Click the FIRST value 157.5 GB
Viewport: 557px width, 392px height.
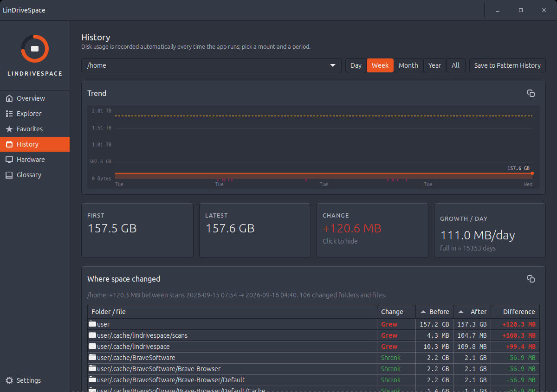pyautogui.click(x=112, y=228)
